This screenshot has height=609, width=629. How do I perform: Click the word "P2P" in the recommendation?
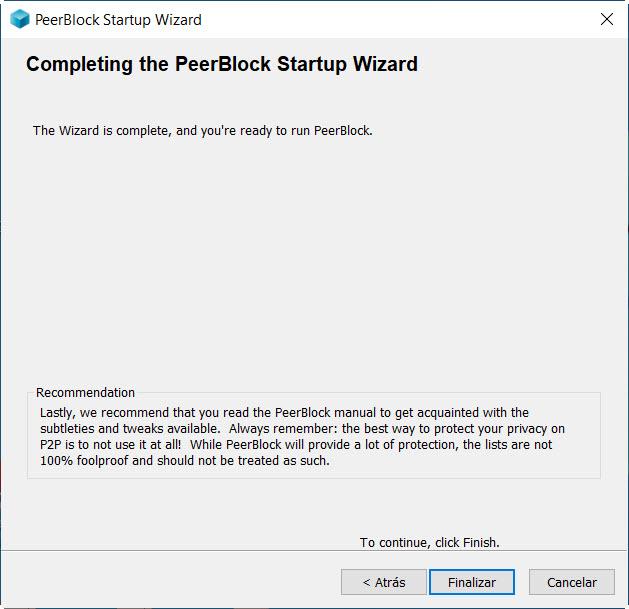click(x=51, y=445)
